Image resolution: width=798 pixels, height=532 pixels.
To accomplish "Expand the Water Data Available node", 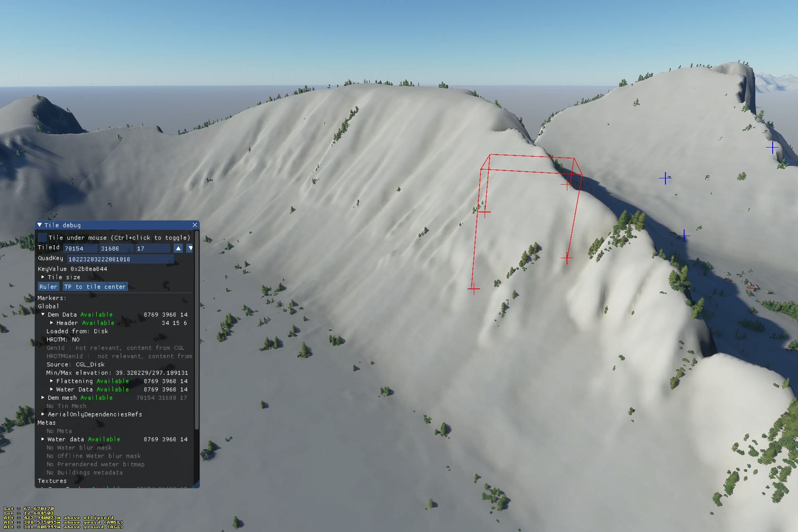I will 52,389.
